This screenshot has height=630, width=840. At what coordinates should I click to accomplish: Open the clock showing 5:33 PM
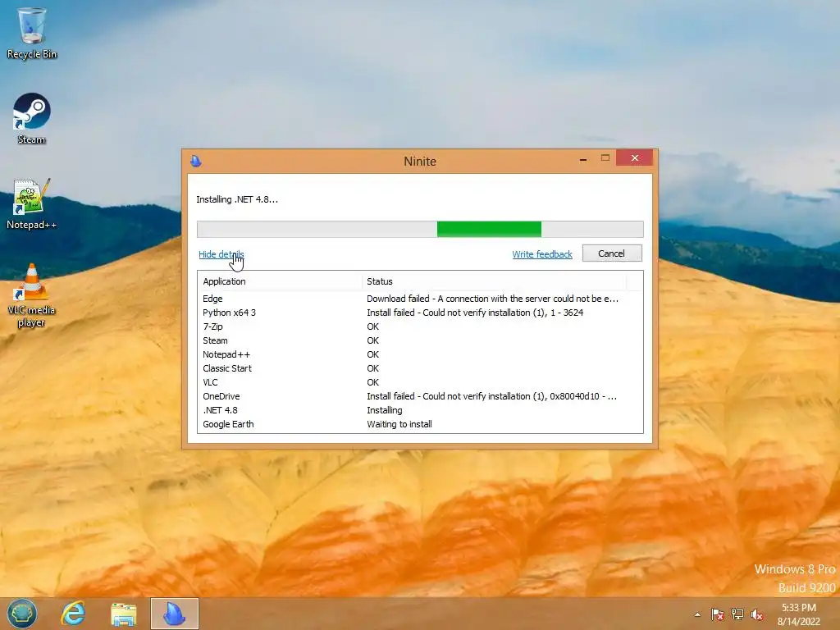[799, 614]
